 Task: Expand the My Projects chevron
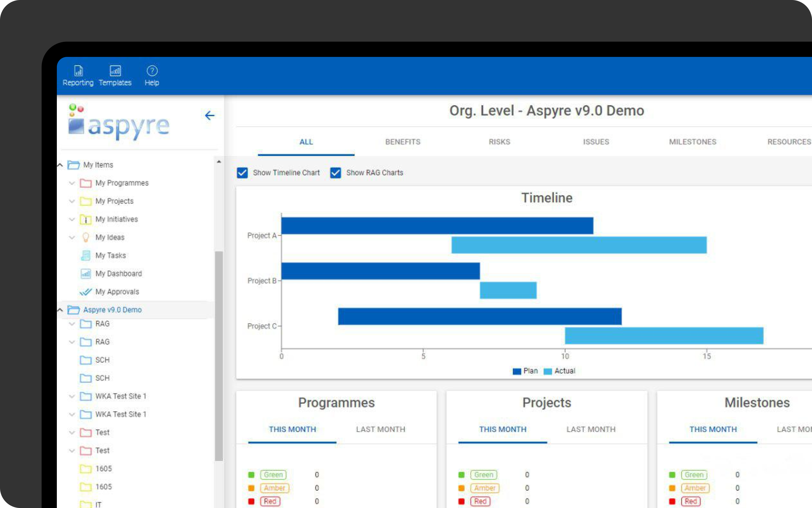pyautogui.click(x=72, y=201)
